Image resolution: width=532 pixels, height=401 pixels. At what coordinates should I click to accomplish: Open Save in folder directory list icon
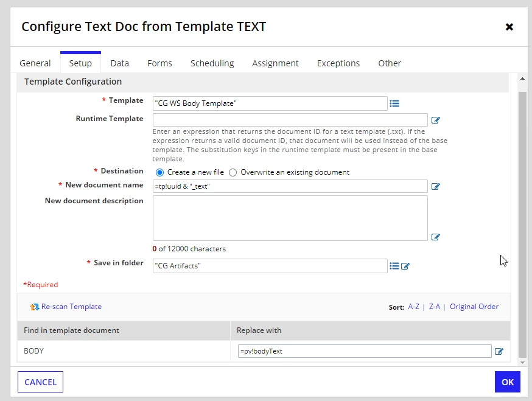(x=394, y=266)
